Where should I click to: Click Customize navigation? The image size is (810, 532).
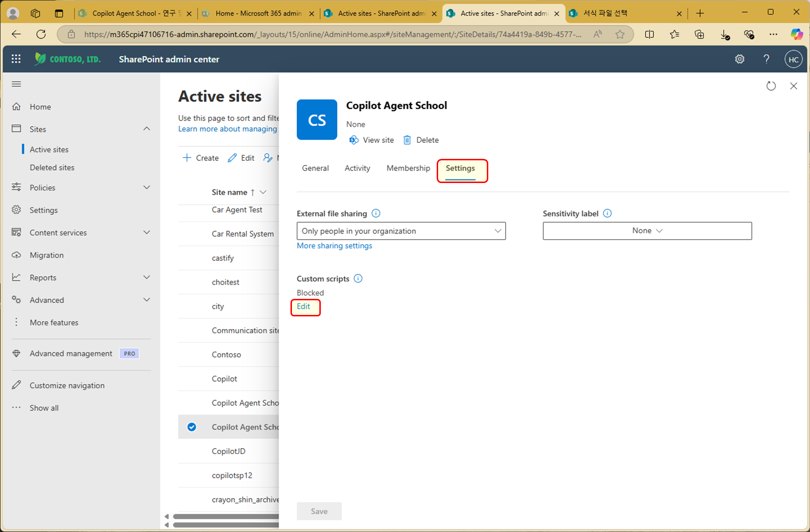(x=67, y=385)
